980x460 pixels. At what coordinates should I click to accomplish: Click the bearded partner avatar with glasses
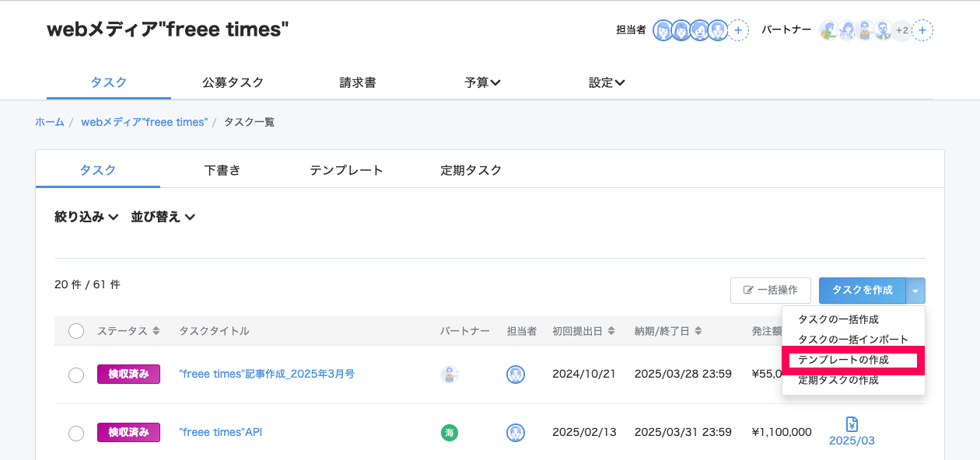coord(883,30)
